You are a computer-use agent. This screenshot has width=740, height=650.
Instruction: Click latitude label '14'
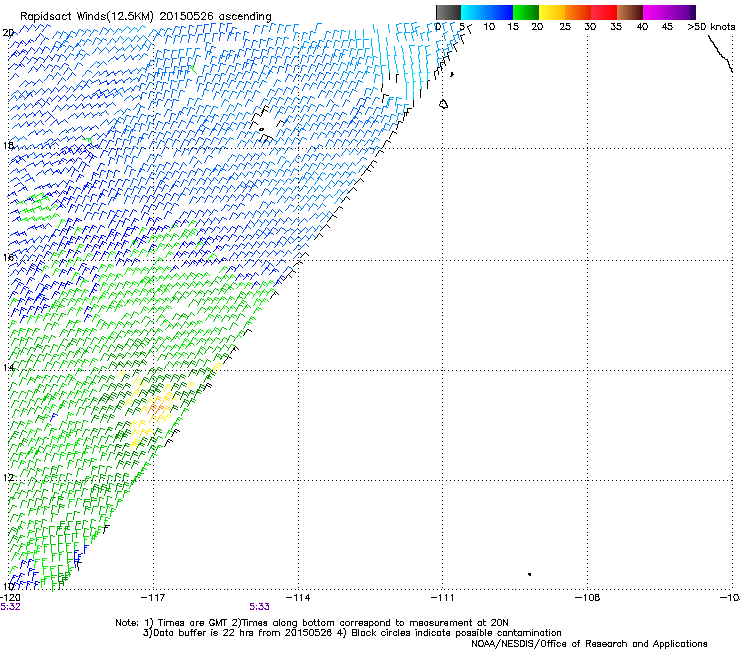pos(8,368)
